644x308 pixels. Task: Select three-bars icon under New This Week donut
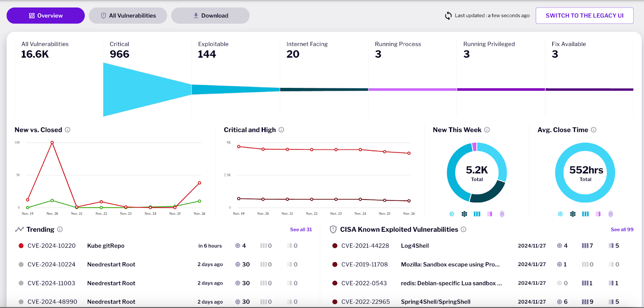477,214
